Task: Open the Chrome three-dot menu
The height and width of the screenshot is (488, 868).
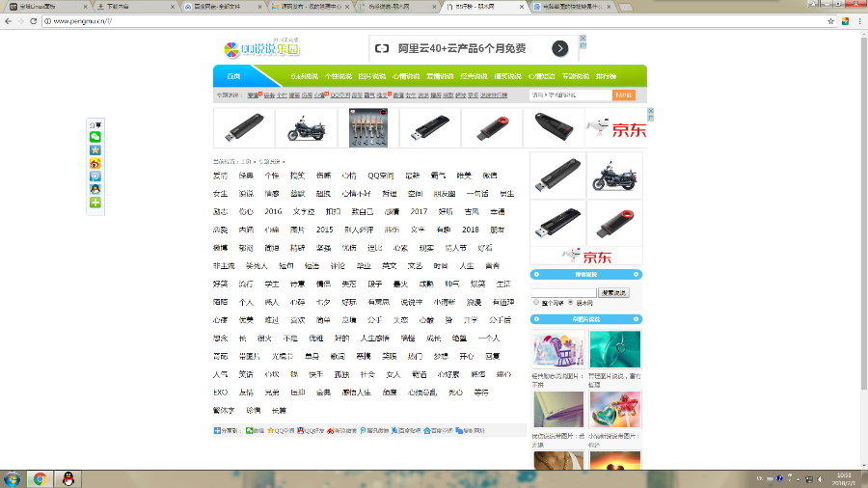Action: pos(859,21)
